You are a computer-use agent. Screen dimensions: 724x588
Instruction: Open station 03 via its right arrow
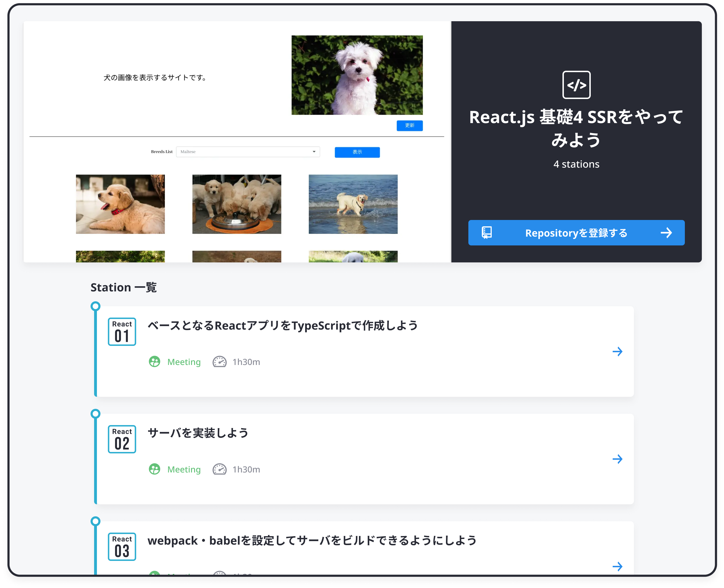(617, 566)
